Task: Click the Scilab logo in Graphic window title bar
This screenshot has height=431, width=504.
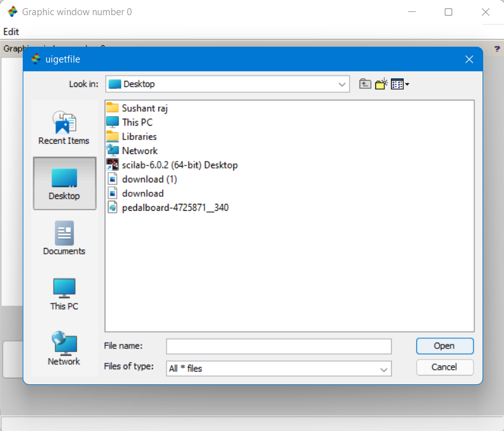Action: pyautogui.click(x=13, y=11)
